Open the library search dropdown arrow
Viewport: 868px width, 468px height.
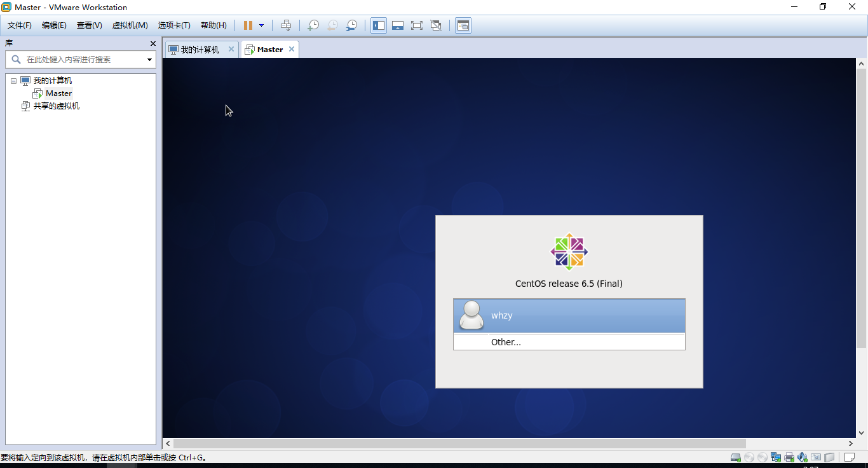[x=150, y=60]
